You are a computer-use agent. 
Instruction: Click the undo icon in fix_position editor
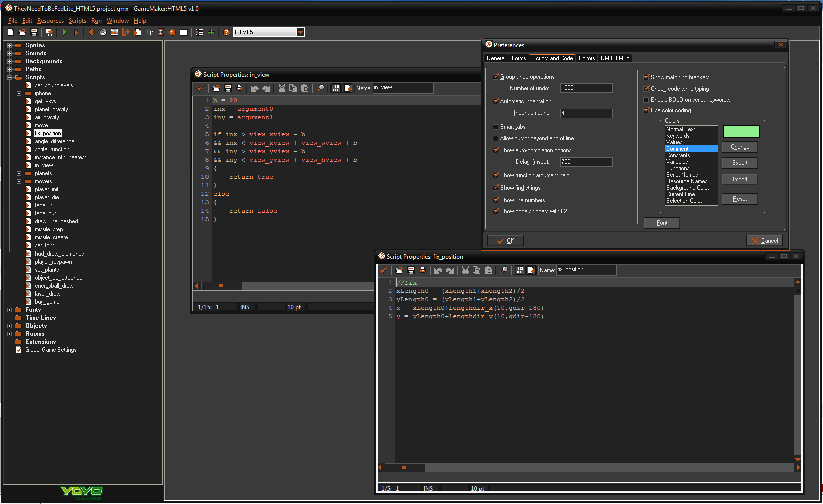click(x=438, y=270)
